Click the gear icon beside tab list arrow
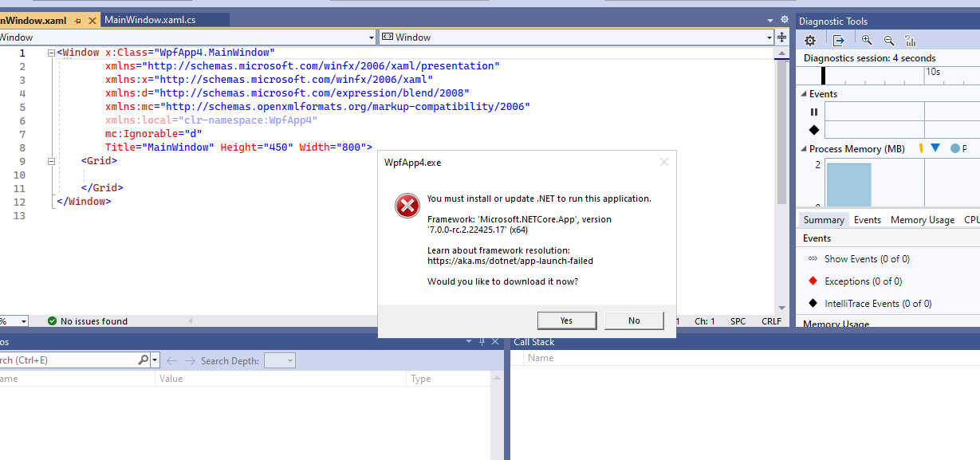This screenshot has width=980, height=460. (785, 20)
